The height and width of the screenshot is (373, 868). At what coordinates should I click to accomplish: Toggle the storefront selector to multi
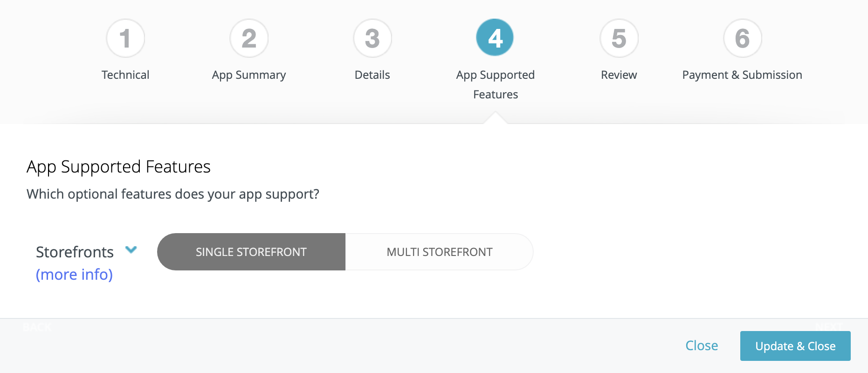click(439, 252)
